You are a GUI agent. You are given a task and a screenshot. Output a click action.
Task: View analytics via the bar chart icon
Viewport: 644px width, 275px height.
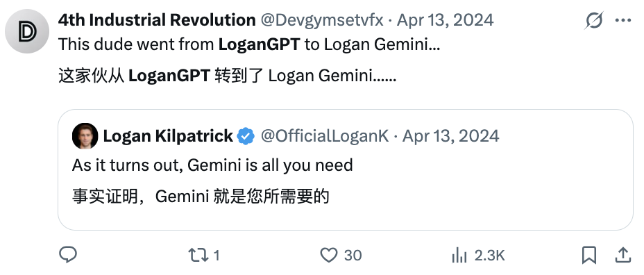[x=459, y=256]
